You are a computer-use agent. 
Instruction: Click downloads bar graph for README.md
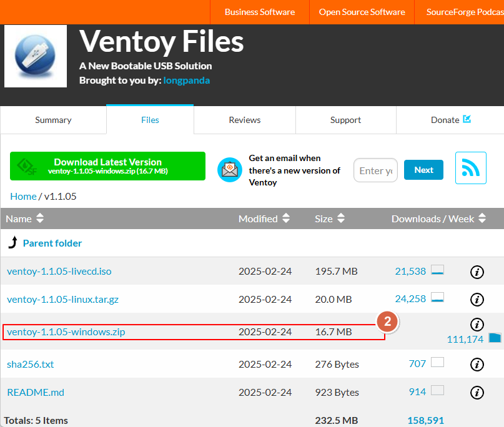pyautogui.click(x=437, y=390)
